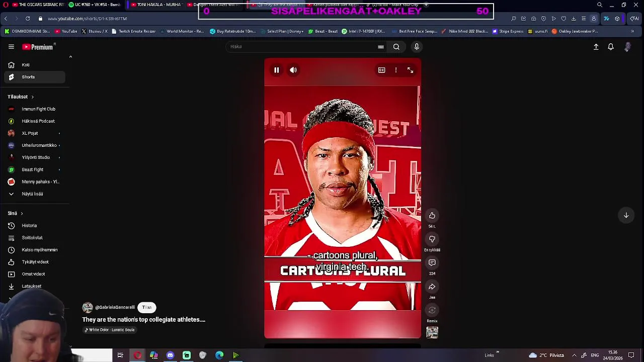Expand the Tilaukset section chevron

32,97
